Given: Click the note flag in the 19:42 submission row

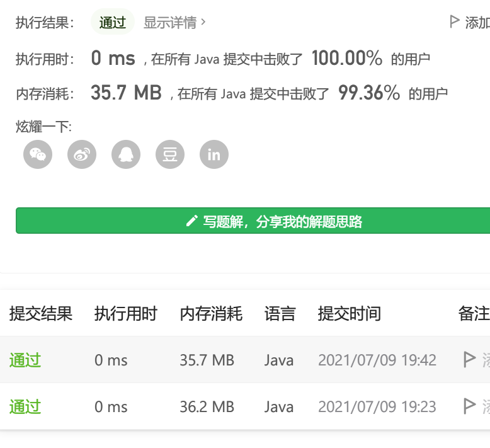Looking at the screenshot, I should (x=469, y=360).
